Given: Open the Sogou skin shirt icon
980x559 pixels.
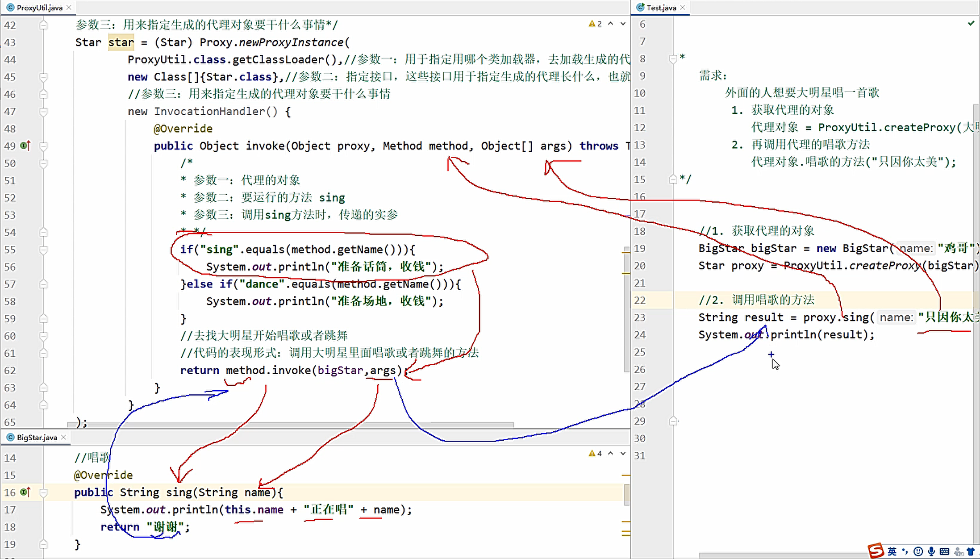Looking at the screenshot, I should (x=971, y=552).
